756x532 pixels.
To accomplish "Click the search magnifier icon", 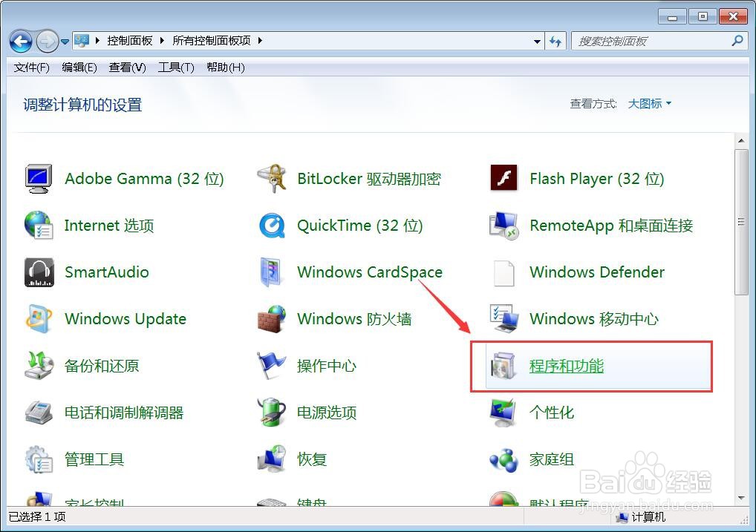I will (737, 41).
